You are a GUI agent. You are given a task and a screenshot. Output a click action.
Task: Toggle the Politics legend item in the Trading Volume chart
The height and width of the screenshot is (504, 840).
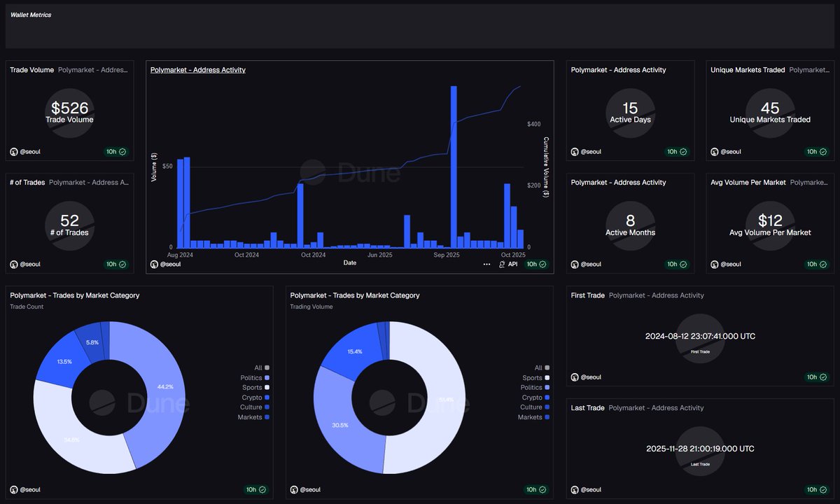coord(535,387)
